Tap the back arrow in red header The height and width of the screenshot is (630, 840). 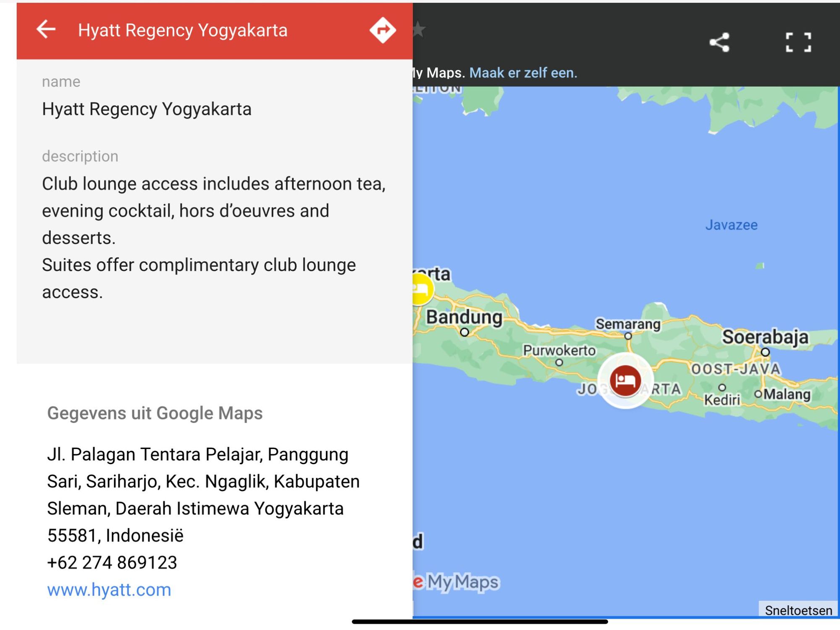[46, 30]
